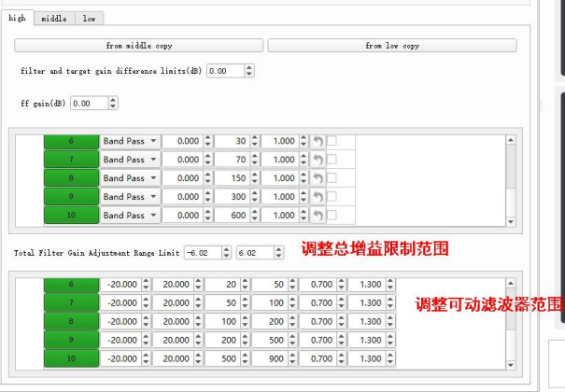Adjust row 10 minimum frequency 500 spinner
Image resolution: width=565 pixels, height=392 pixels.
click(x=246, y=358)
